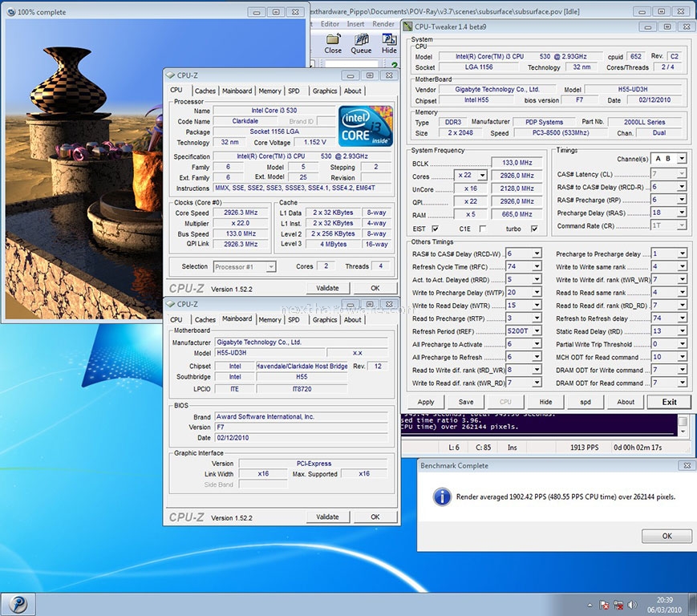Click OK in the Benchmark Complete dialog
Image resolution: width=697 pixels, height=616 pixels.
667,536
